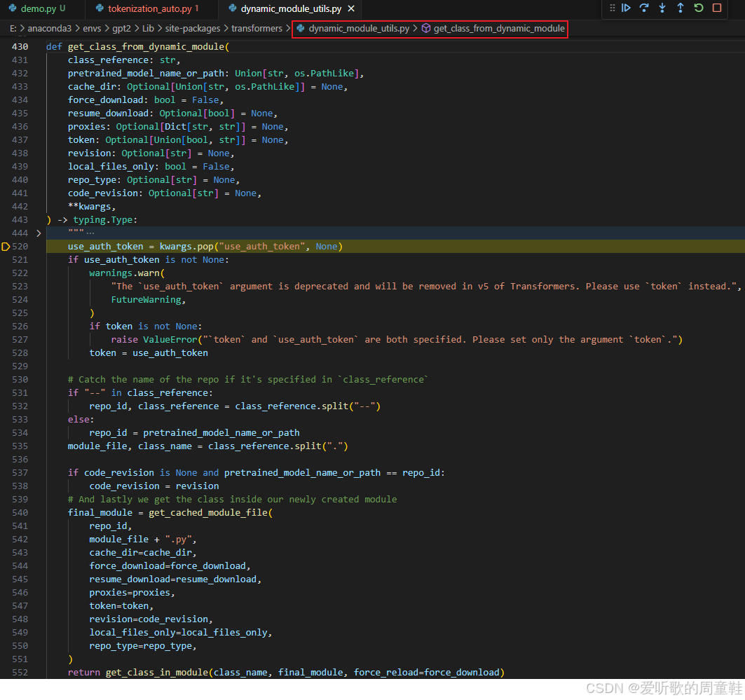Click line number 540 in the gutter

coord(20,512)
